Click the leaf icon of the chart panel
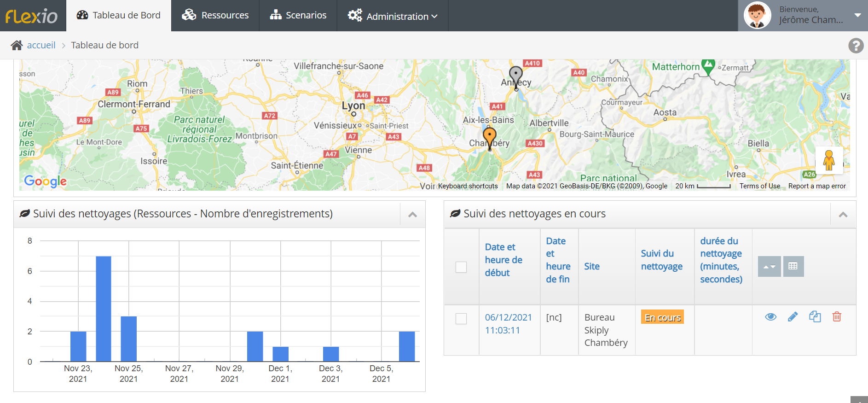 (x=25, y=214)
